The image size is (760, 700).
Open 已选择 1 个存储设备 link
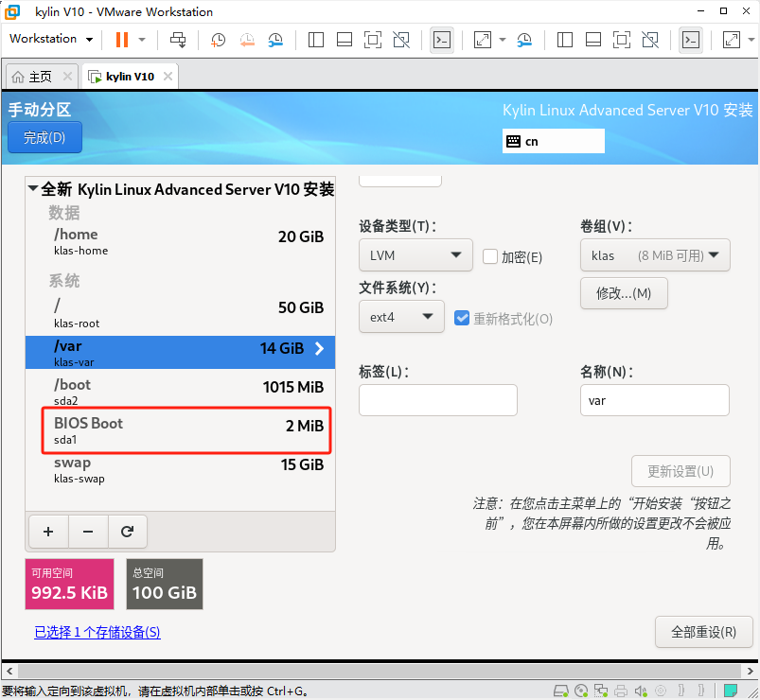click(x=97, y=632)
